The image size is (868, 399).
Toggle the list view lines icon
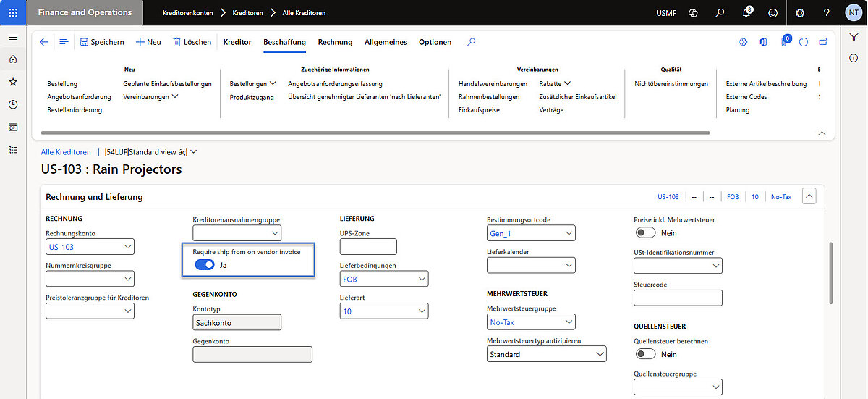click(64, 42)
